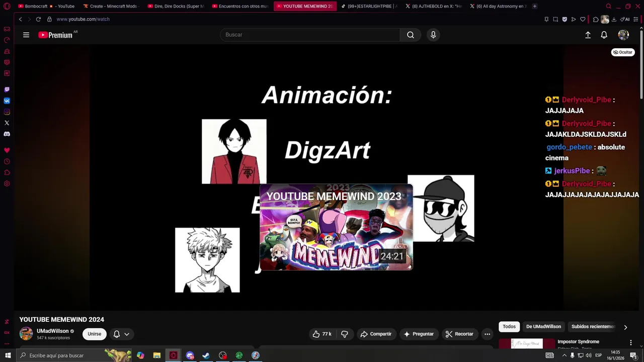The image size is (644, 362).
Task: Add page to bookmarks with heart icon
Action: pyautogui.click(x=583, y=19)
